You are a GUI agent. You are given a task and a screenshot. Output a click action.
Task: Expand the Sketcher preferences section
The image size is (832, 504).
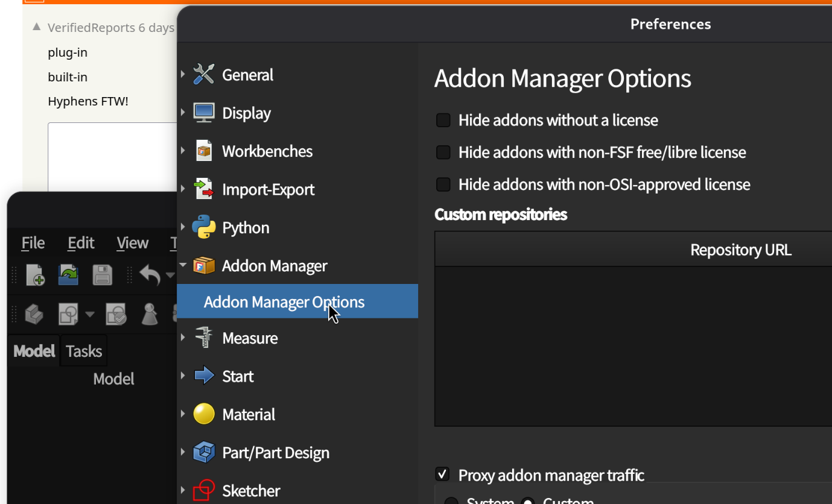[x=183, y=491]
